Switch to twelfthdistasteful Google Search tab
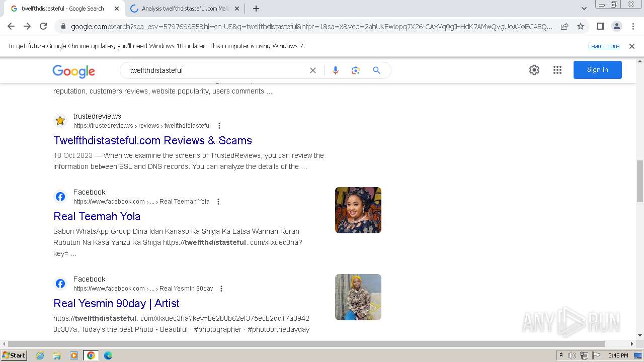This screenshot has height=362, width=644. [63, 9]
